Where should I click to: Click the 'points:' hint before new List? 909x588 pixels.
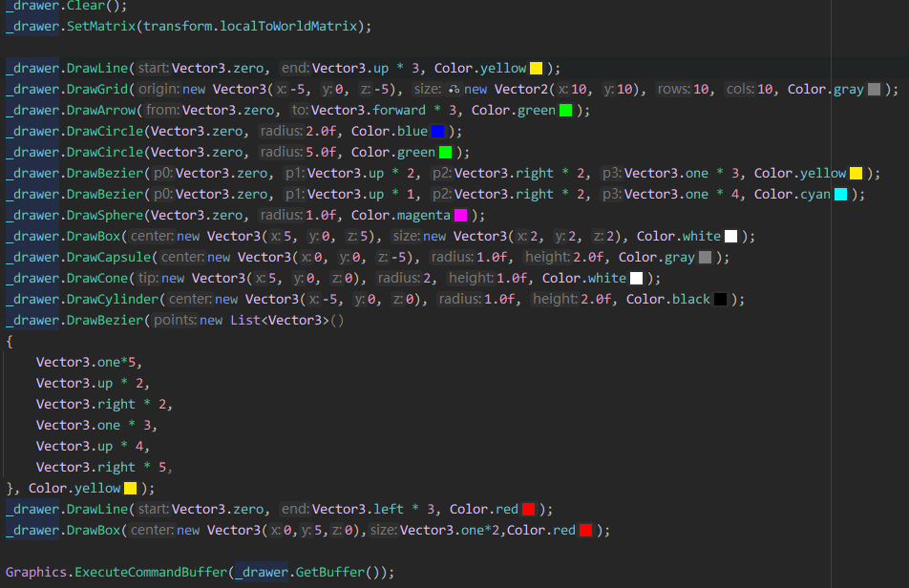(x=174, y=321)
